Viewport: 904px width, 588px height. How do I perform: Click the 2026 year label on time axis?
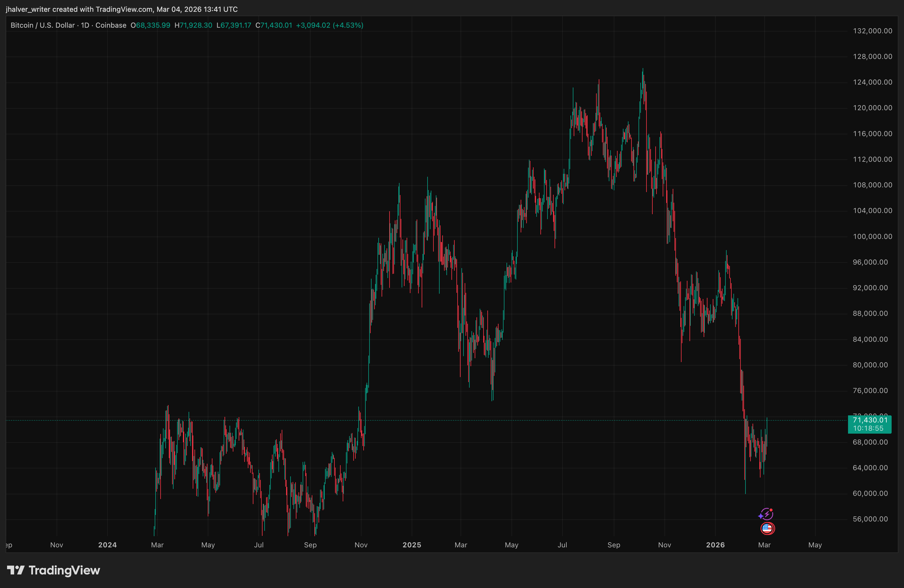tap(715, 545)
